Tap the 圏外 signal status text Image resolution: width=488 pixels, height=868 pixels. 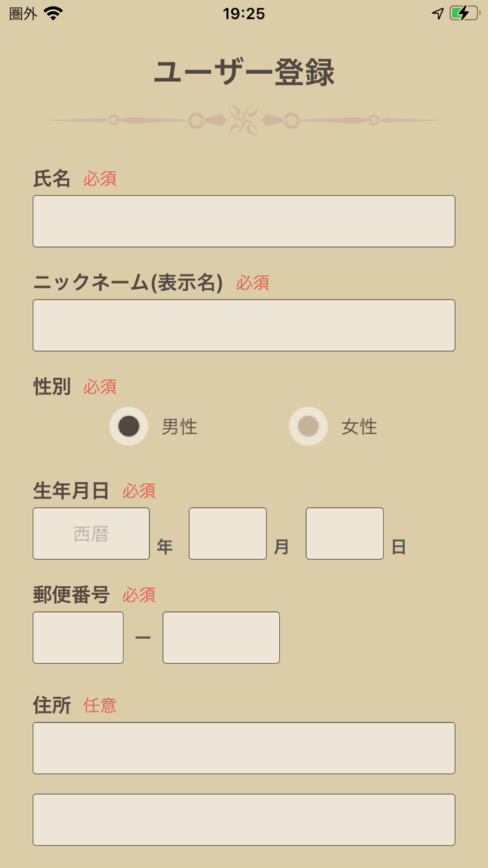pyautogui.click(x=23, y=13)
